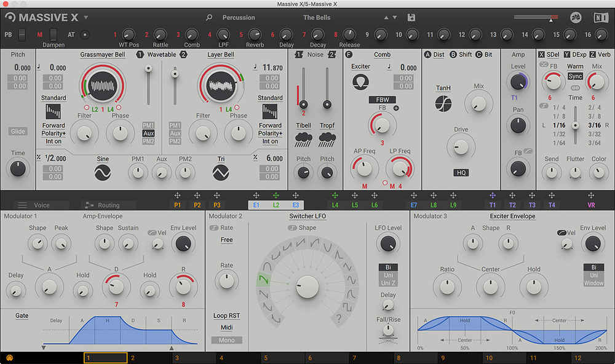Click the Tropf rain cloud noise icon

pyautogui.click(x=327, y=140)
